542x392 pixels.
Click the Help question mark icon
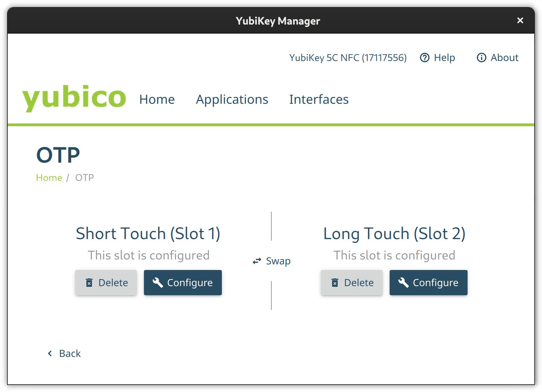pyautogui.click(x=425, y=58)
